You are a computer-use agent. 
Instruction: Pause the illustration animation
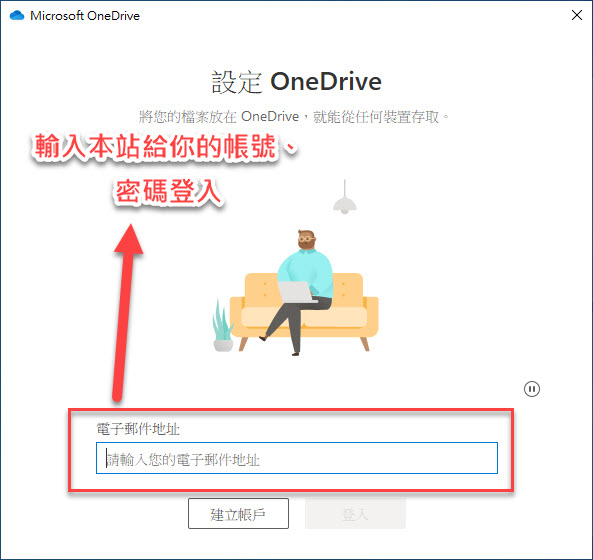point(532,389)
